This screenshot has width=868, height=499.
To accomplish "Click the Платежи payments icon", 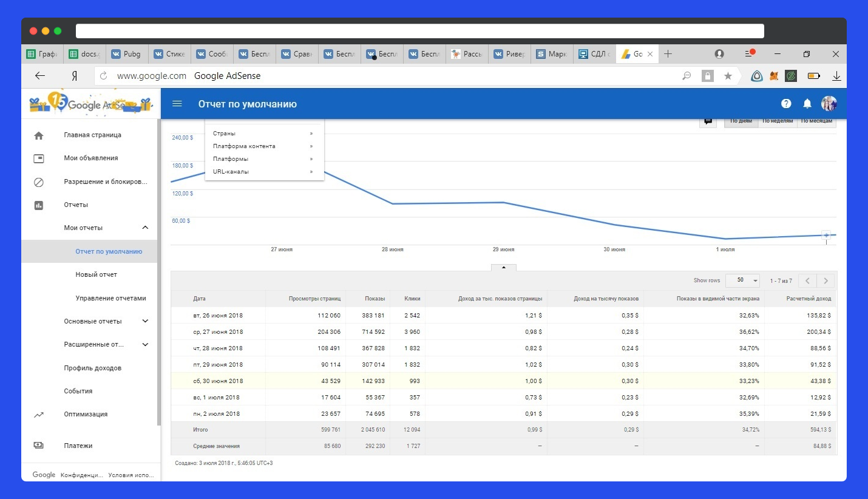I will coord(39,446).
